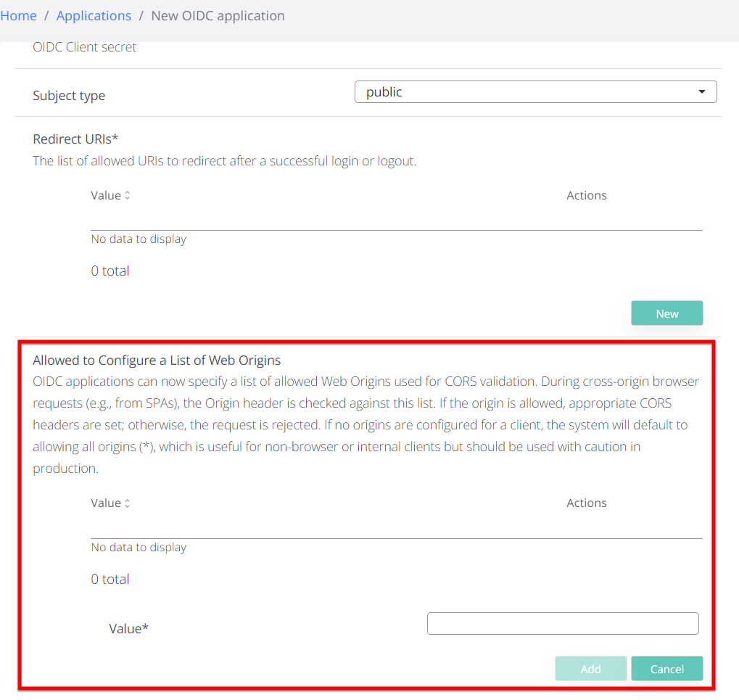
Task: Focus the Web Origins Value input field
Action: tap(563, 624)
